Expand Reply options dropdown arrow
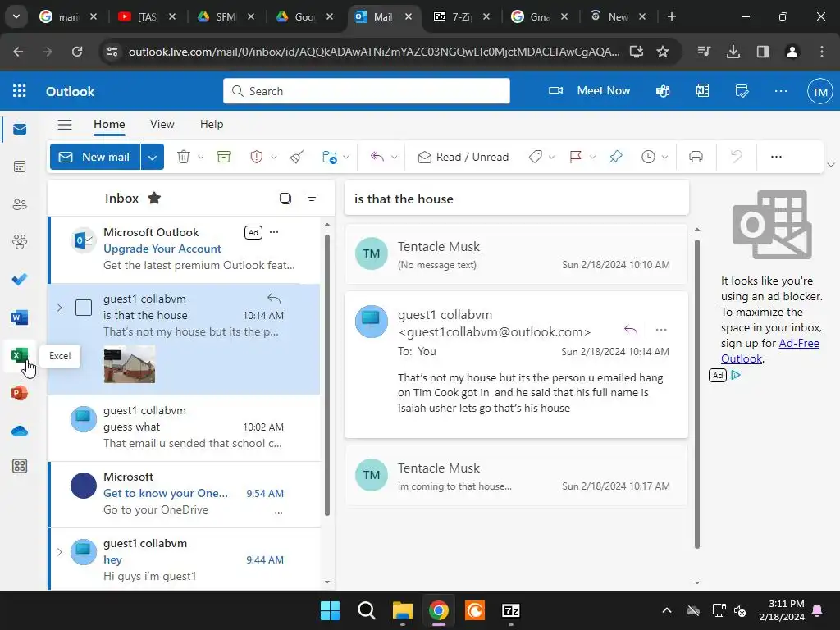 (x=395, y=157)
